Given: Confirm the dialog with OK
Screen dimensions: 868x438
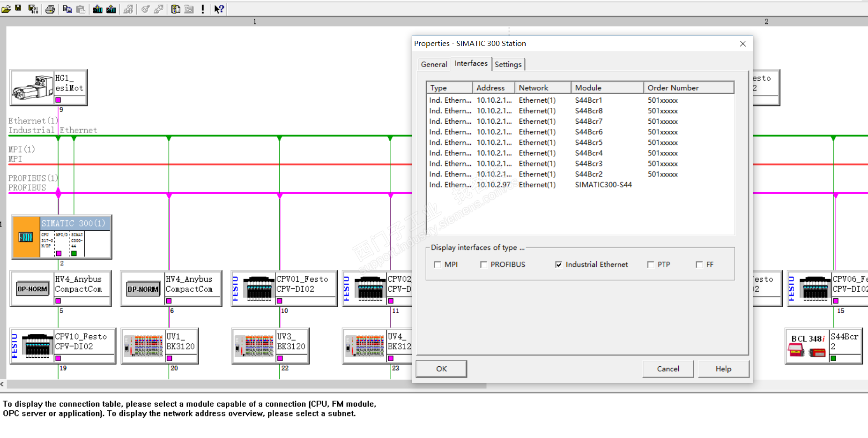Looking at the screenshot, I should pos(441,369).
